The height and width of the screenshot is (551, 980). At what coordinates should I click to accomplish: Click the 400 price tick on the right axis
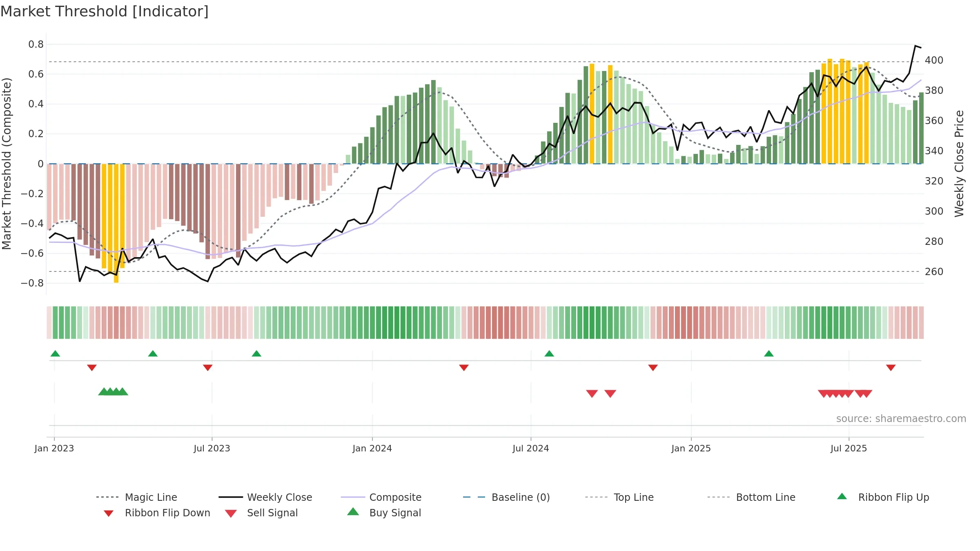pyautogui.click(x=934, y=60)
